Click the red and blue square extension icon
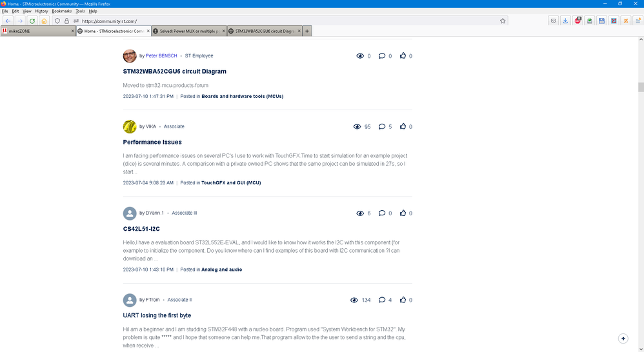The width and height of the screenshot is (644, 352). [614, 21]
